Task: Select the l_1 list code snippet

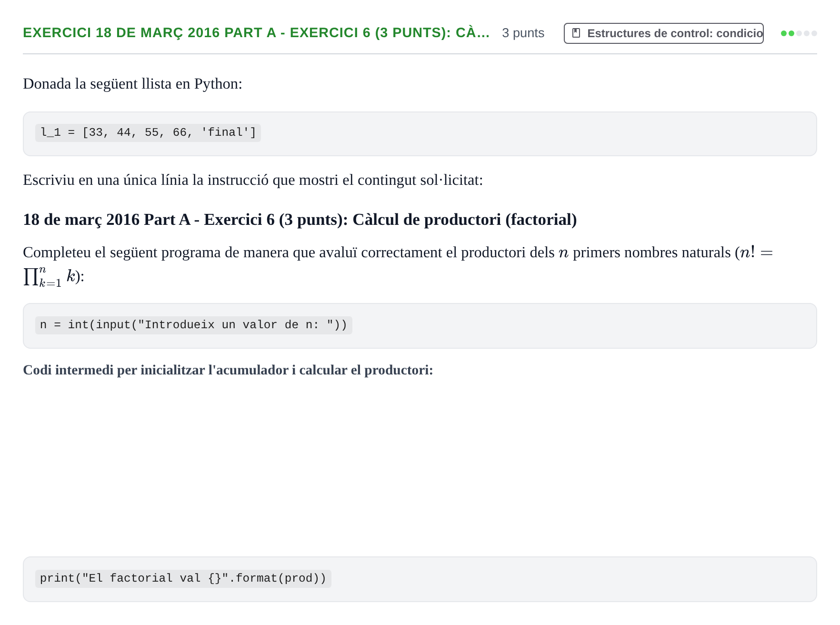Action: coord(148,132)
